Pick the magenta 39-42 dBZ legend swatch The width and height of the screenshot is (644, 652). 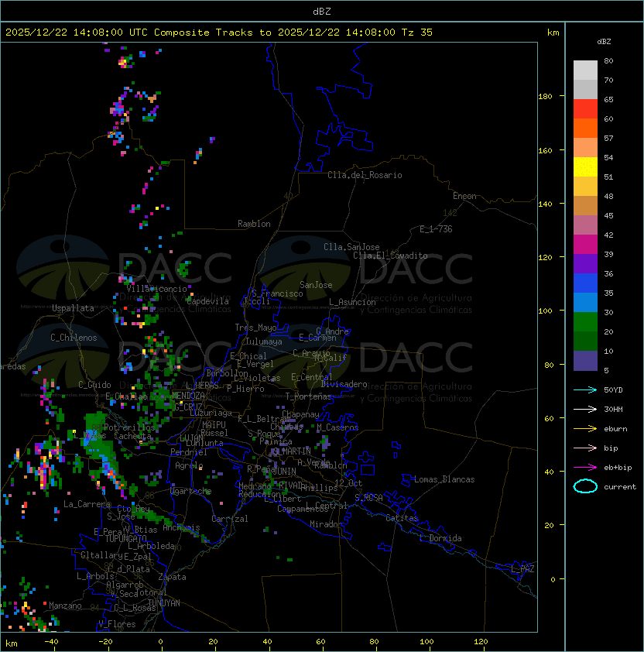click(585, 245)
